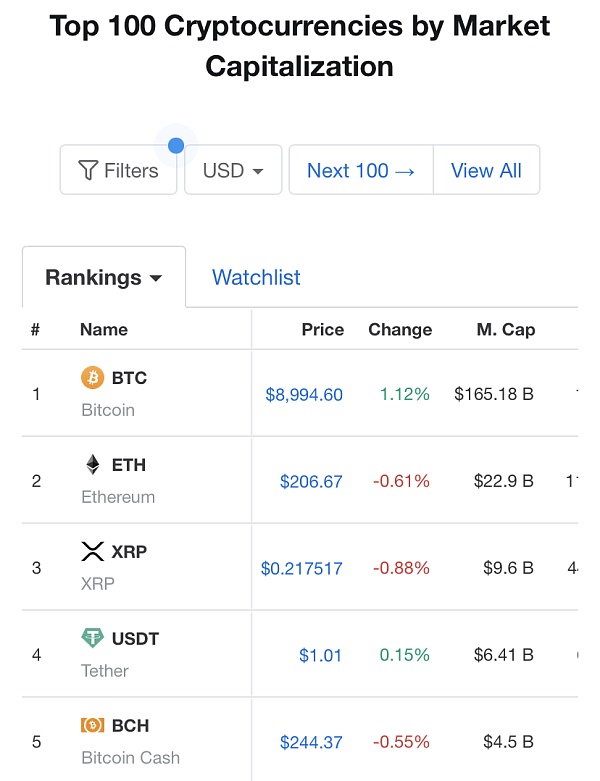600x781 pixels.
Task: Expand the Rankings dropdown tab
Action: coord(104,277)
